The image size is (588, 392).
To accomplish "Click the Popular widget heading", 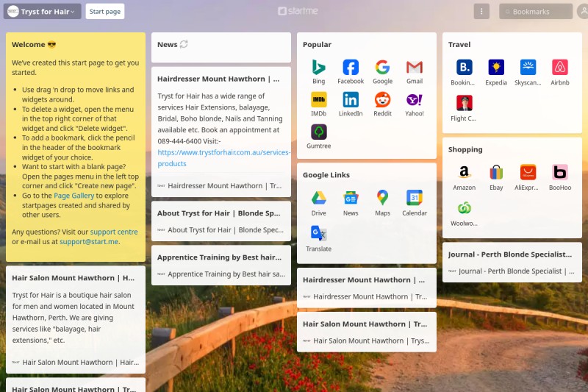I will pos(317,45).
